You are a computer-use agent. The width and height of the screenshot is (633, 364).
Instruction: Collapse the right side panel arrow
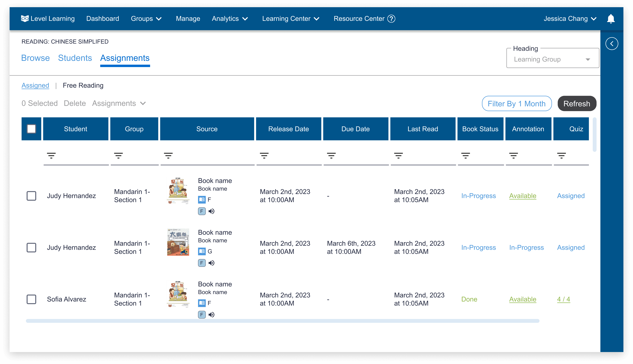click(x=612, y=44)
